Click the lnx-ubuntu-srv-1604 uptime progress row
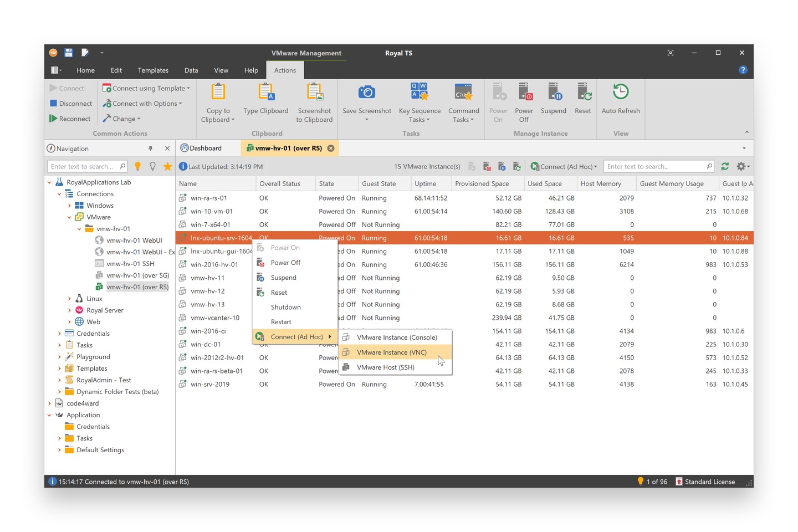 [x=431, y=237]
